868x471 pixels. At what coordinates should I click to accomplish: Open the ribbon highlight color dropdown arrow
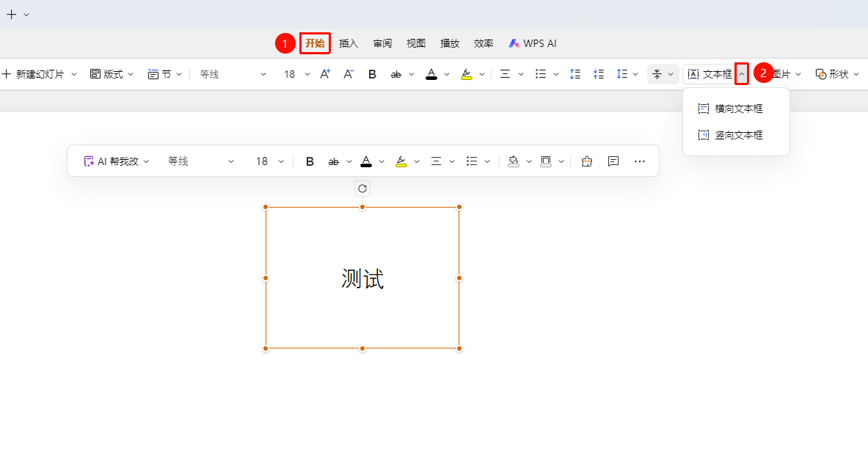482,74
